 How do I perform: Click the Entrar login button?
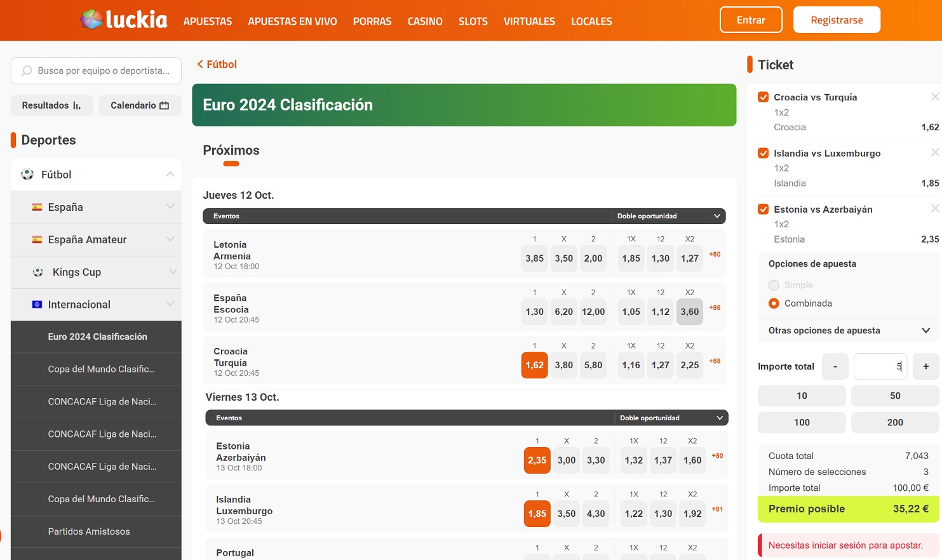pos(751,20)
